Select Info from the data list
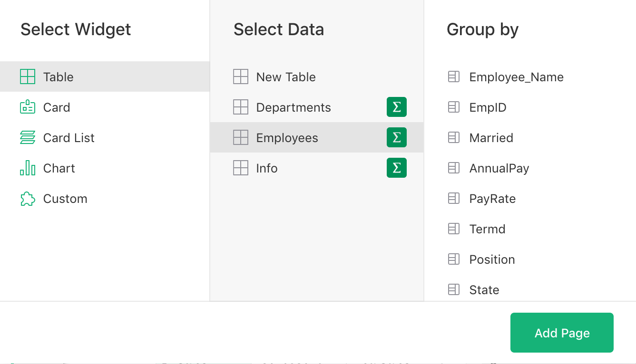 (266, 168)
